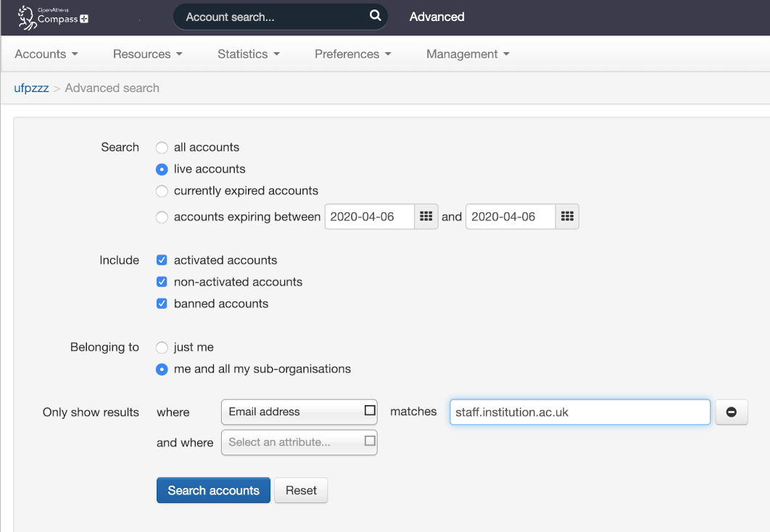Click the Advanced item in the top bar
The width and height of the screenshot is (770, 532).
pyautogui.click(x=436, y=17)
